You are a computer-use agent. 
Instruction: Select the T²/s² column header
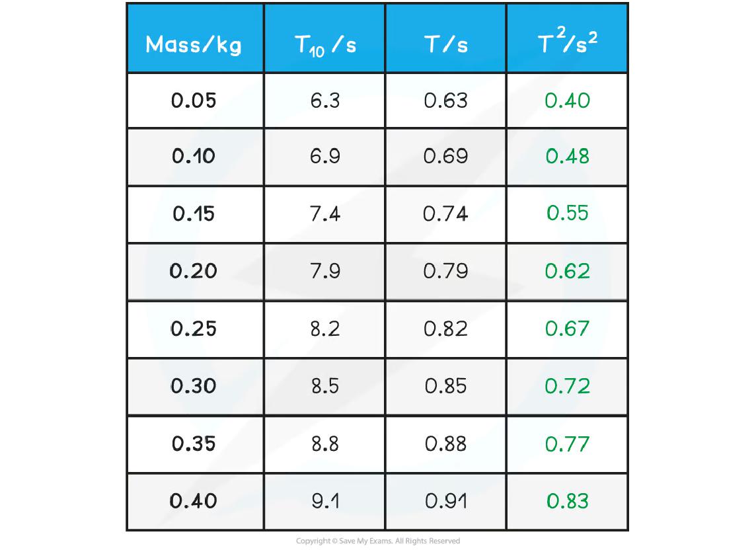click(568, 44)
